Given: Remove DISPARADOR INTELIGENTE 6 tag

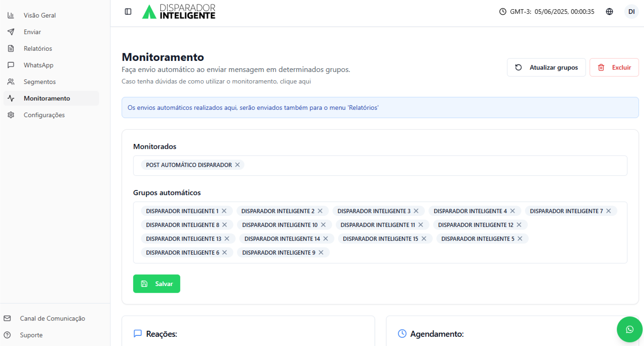Looking at the screenshot, I should pos(225,253).
